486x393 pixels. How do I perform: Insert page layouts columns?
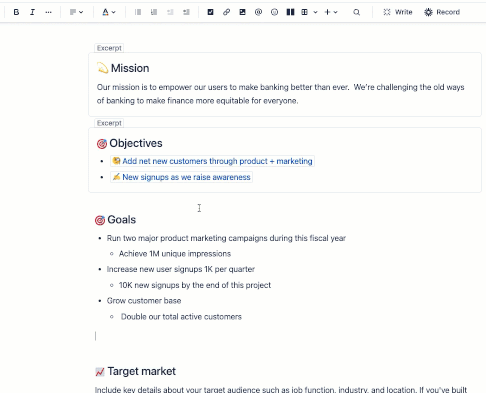pos(290,12)
